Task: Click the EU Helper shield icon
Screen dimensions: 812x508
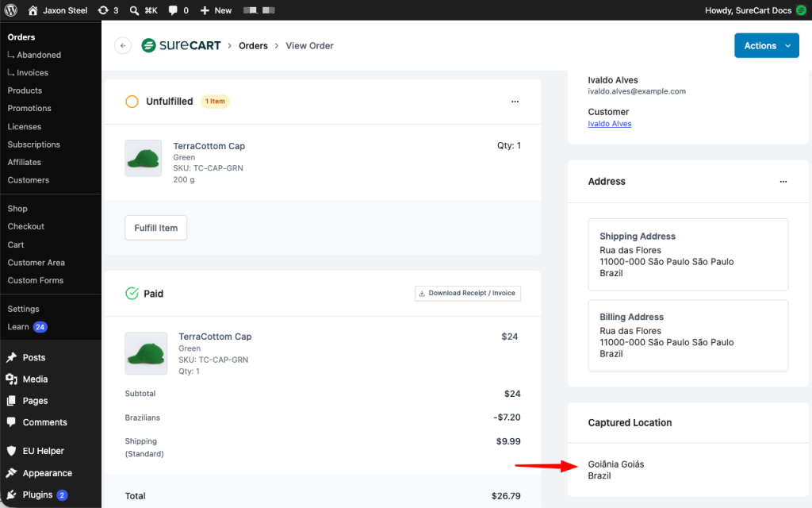Action: tap(11, 451)
